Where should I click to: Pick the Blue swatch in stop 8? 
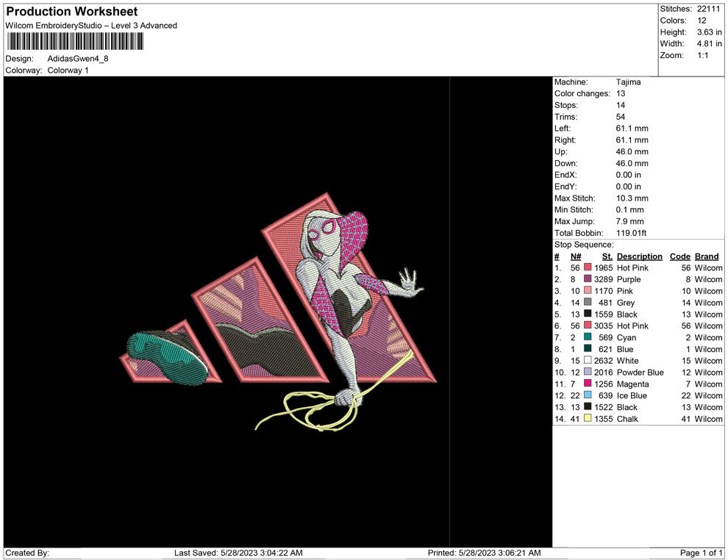pos(588,348)
